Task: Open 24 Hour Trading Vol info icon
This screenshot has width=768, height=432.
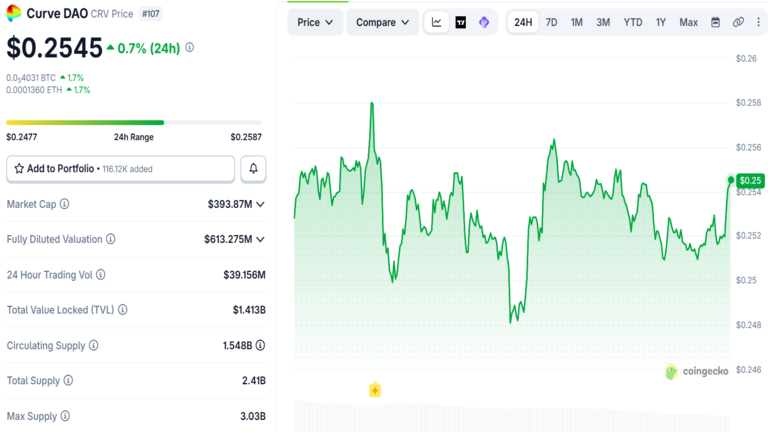Action: [100, 275]
